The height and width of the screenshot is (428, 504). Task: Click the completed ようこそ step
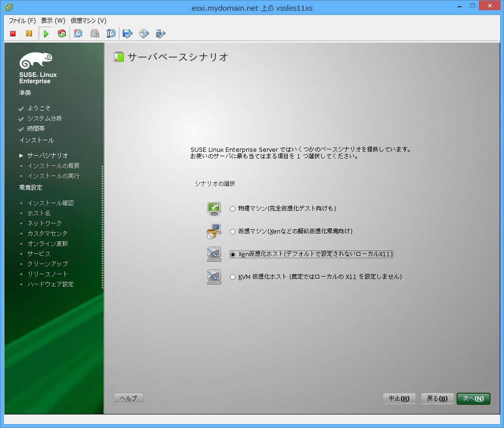click(x=39, y=108)
